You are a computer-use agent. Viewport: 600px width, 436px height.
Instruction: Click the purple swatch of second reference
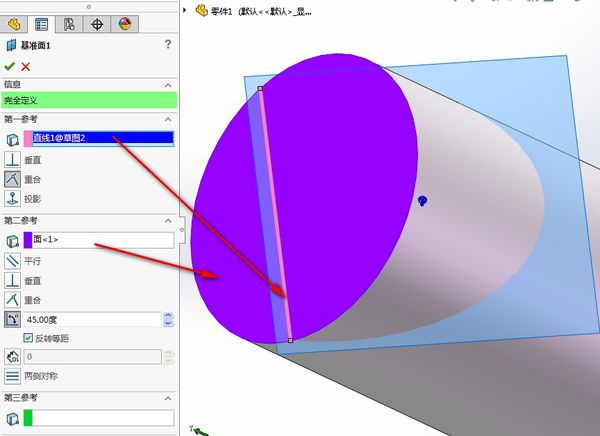(28, 240)
